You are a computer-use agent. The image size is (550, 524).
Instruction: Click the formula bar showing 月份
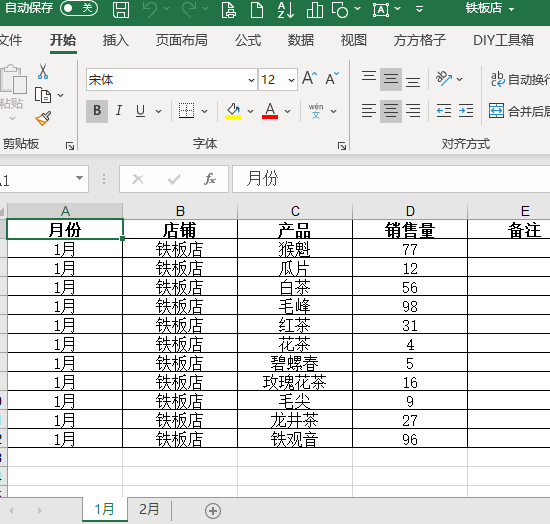(x=391, y=179)
